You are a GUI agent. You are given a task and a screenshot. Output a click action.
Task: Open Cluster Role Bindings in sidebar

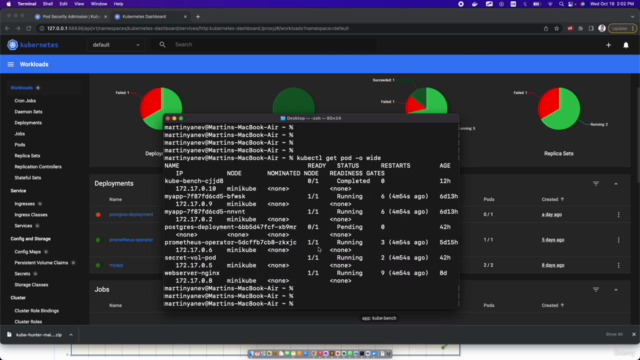[x=37, y=311]
